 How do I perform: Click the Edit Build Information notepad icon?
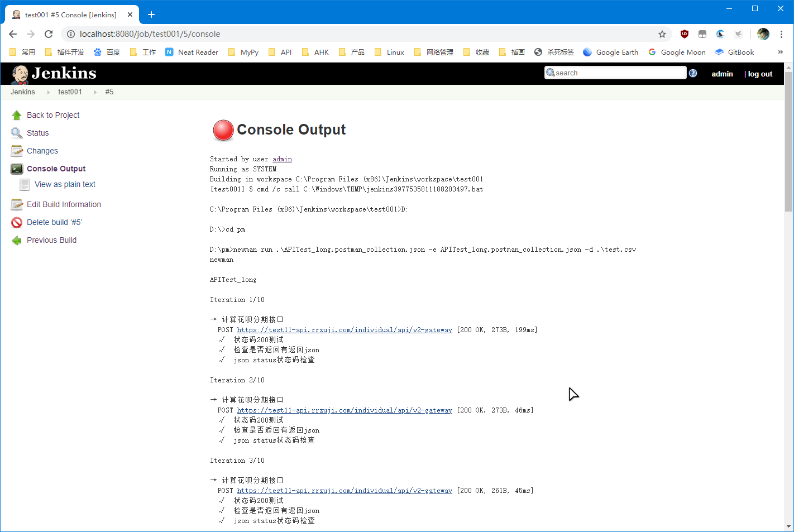point(17,204)
